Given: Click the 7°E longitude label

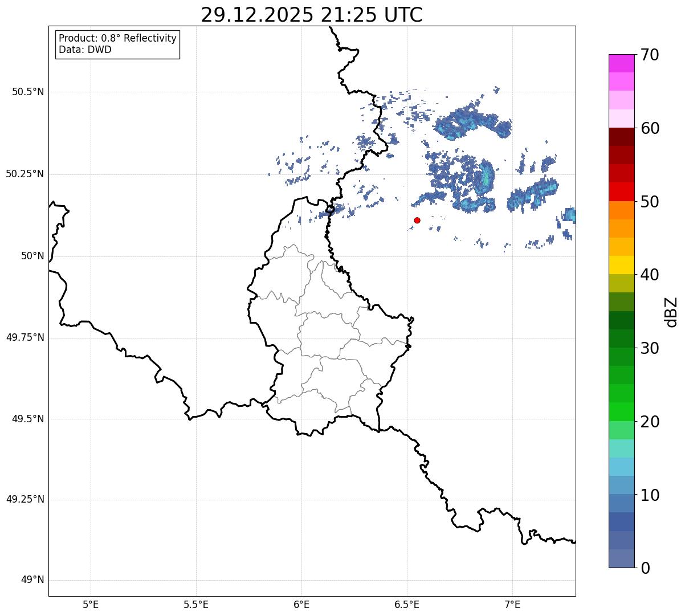Looking at the screenshot, I should tap(513, 604).
